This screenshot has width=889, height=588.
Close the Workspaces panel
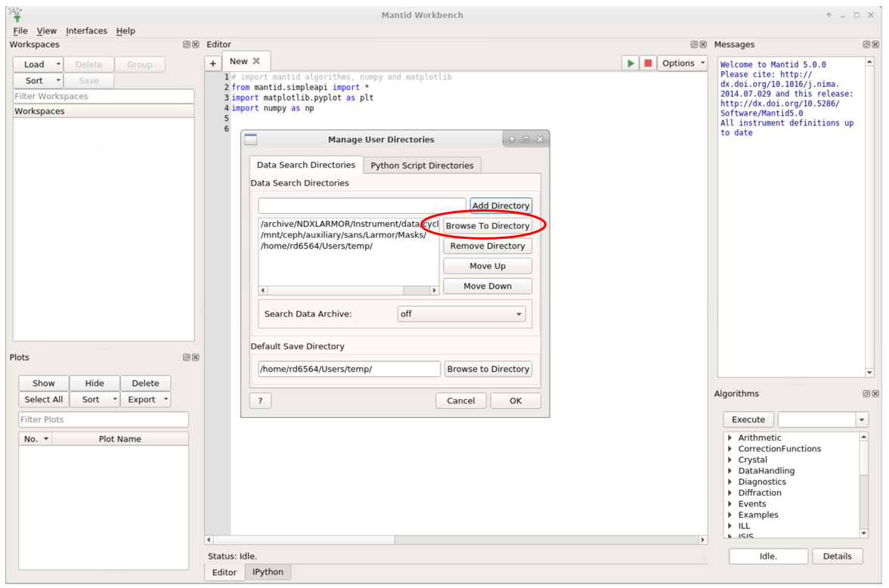click(196, 45)
